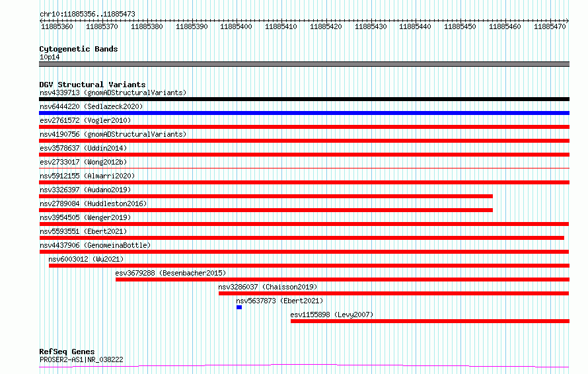The image size is (588, 374).
Task: Click the nsv4339713 gnomADStructuralVariants label
Action: pyautogui.click(x=113, y=93)
